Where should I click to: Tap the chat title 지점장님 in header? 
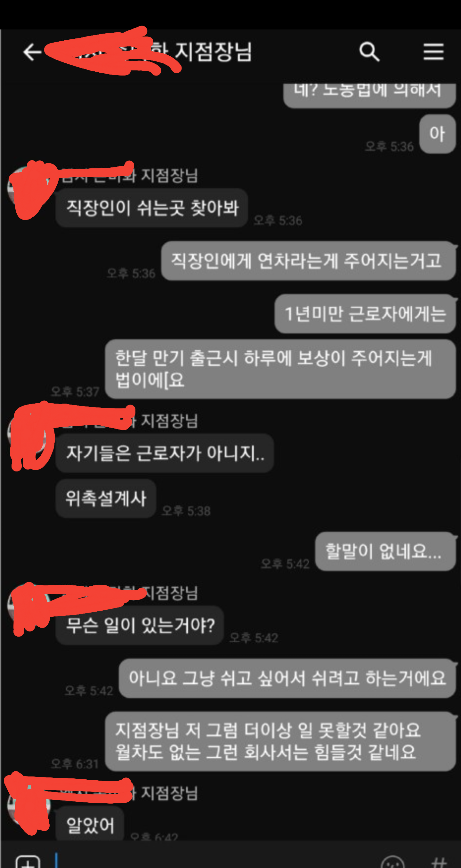[213, 52]
